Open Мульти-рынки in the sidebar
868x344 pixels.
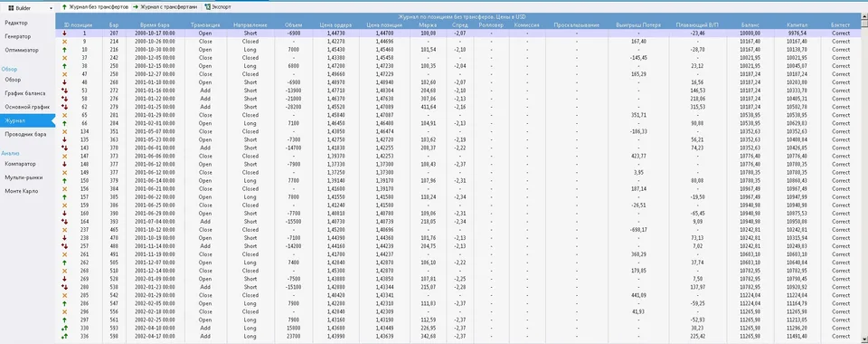coord(24,177)
